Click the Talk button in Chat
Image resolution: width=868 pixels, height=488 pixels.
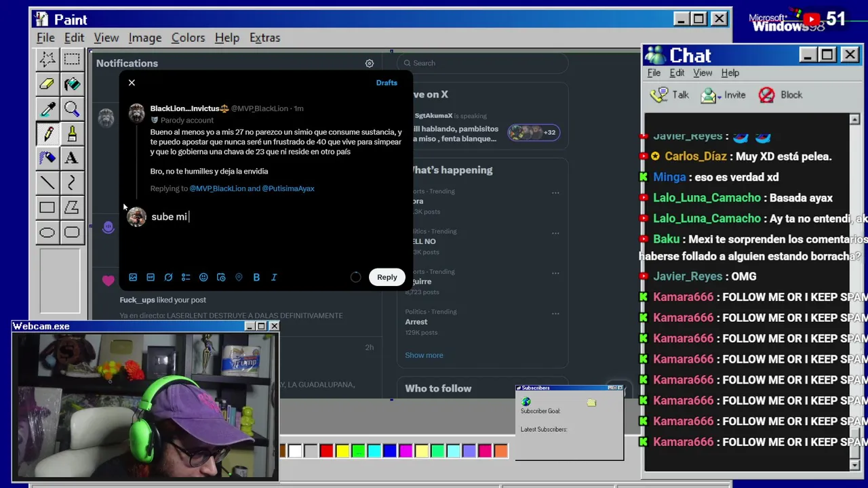pos(669,95)
